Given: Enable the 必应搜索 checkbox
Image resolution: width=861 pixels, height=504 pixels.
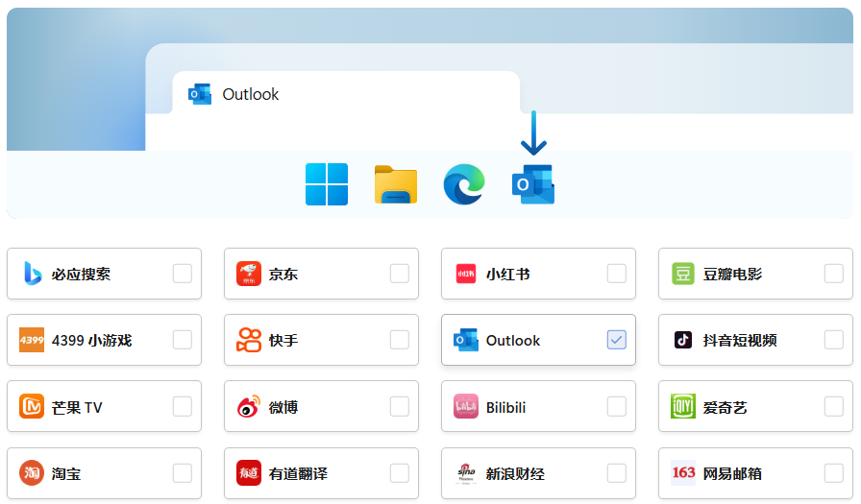Looking at the screenshot, I should 182,274.
